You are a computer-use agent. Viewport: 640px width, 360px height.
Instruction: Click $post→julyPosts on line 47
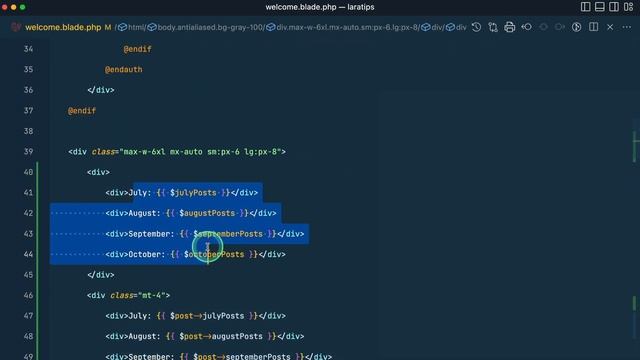[x=207, y=316]
